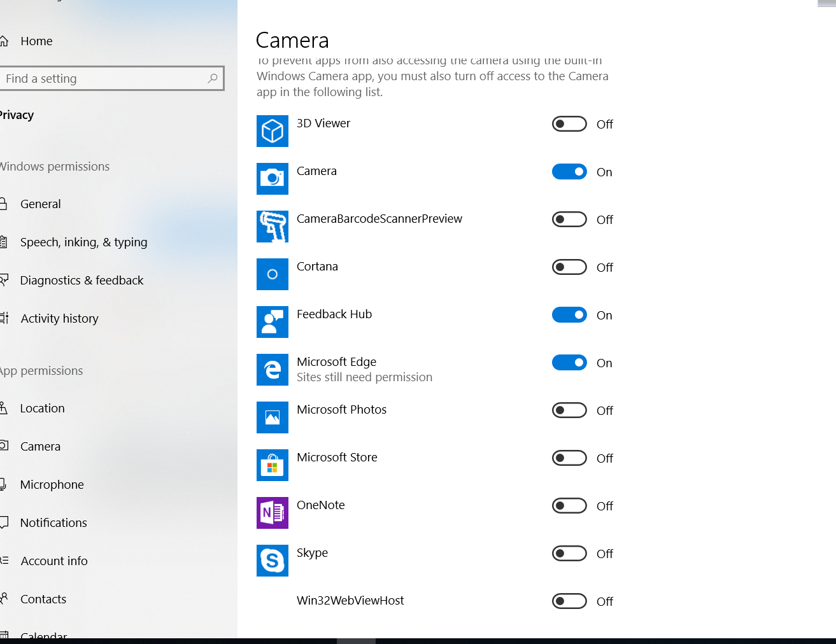Click the CameraBarcodeScannerPreview scanner icon
This screenshot has width=836, height=644.
(x=273, y=227)
